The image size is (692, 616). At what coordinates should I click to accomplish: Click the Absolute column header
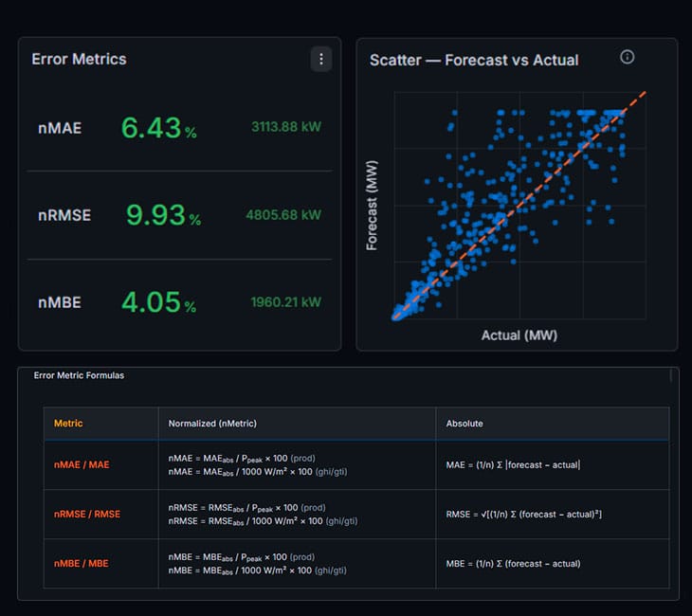click(x=464, y=424)
